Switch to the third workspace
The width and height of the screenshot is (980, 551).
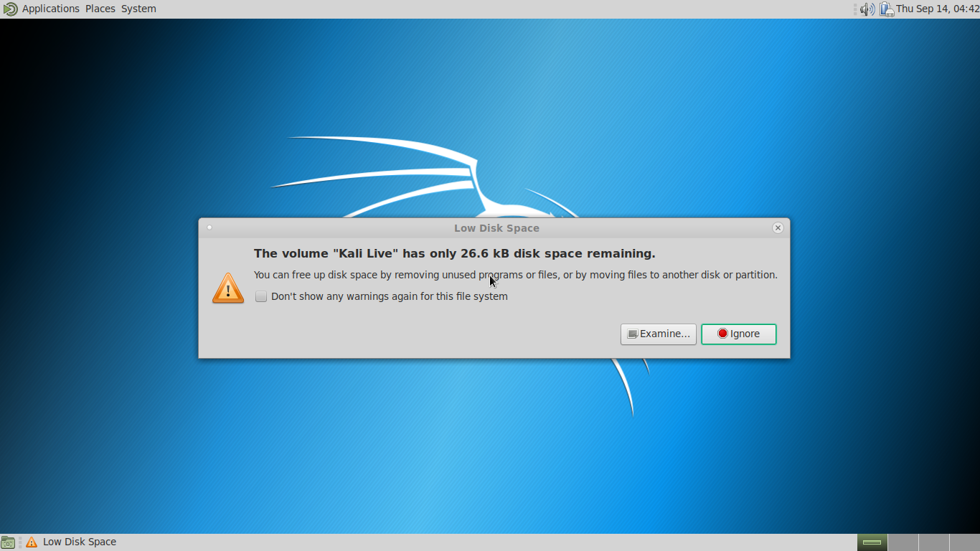[x=933, y=542]
